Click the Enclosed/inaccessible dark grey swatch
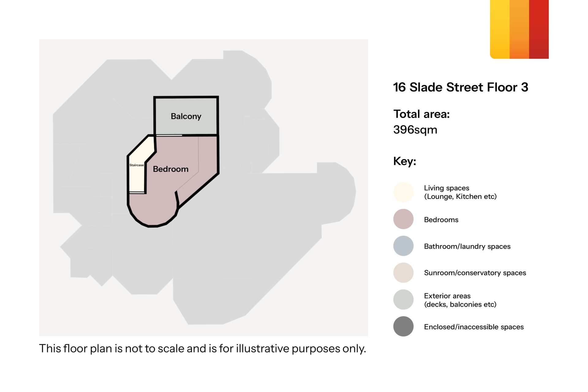The width and height of the screenshot is (588, 392). click(x=403, y=326)
